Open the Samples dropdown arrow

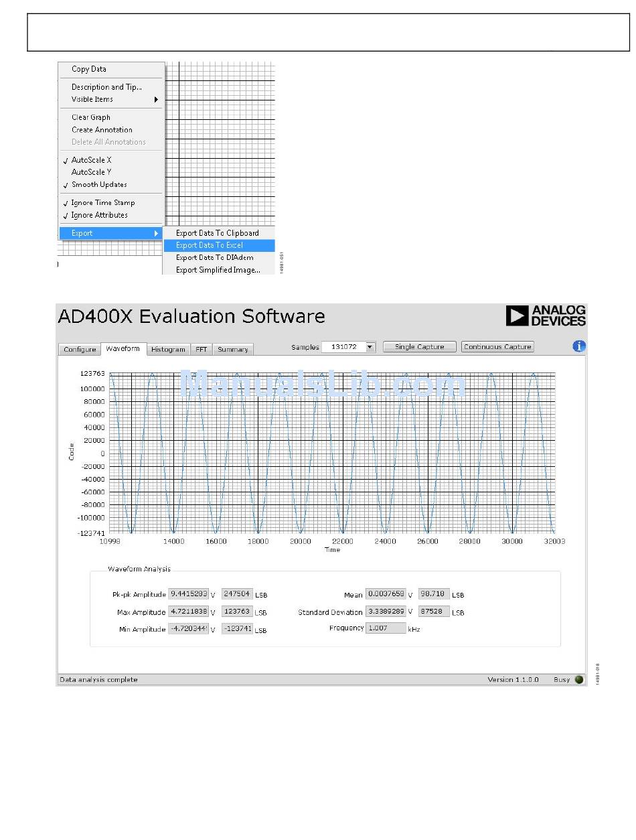click(x=370, y=347)
